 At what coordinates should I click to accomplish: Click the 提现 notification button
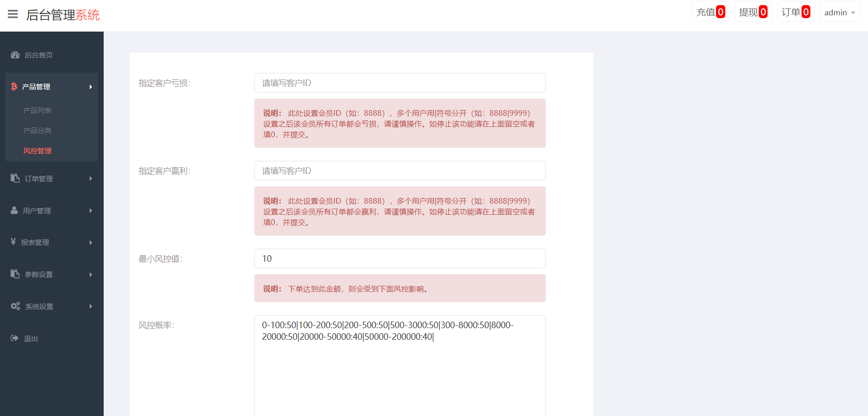coord(753,12)
